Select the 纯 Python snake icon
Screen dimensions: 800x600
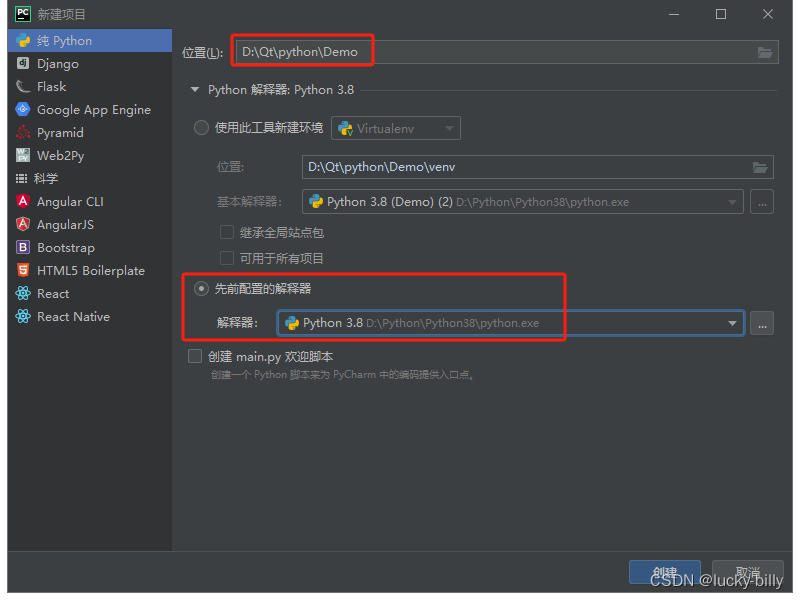tap(23, 40)
